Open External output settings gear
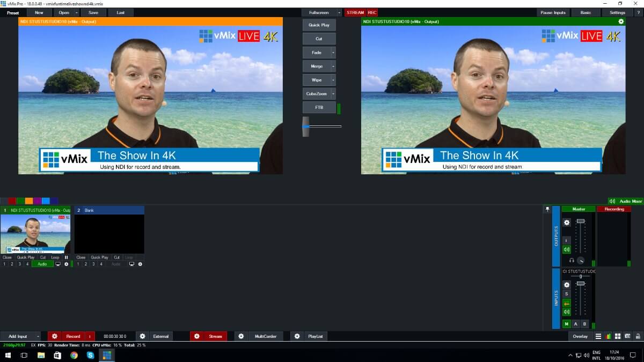 coord(142,336)
